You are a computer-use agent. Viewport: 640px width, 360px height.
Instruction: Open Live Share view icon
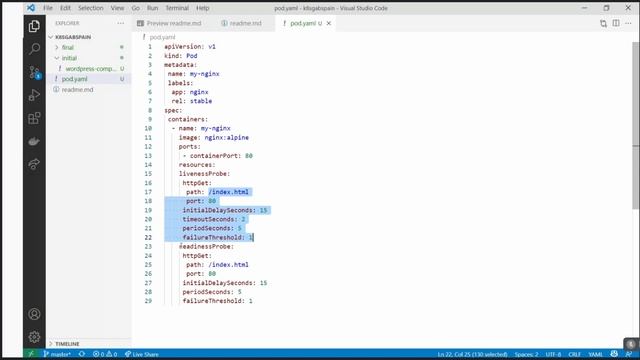(34, 164)
